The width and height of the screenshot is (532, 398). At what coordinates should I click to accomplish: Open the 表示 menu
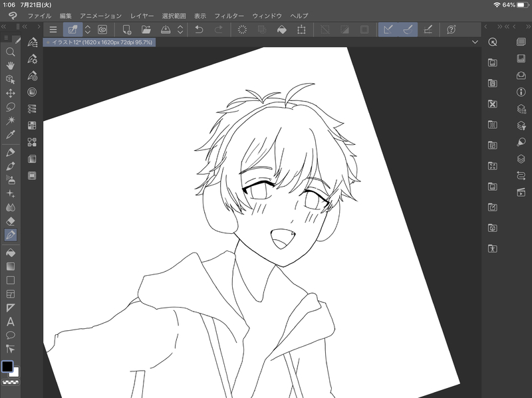[200, 16]
